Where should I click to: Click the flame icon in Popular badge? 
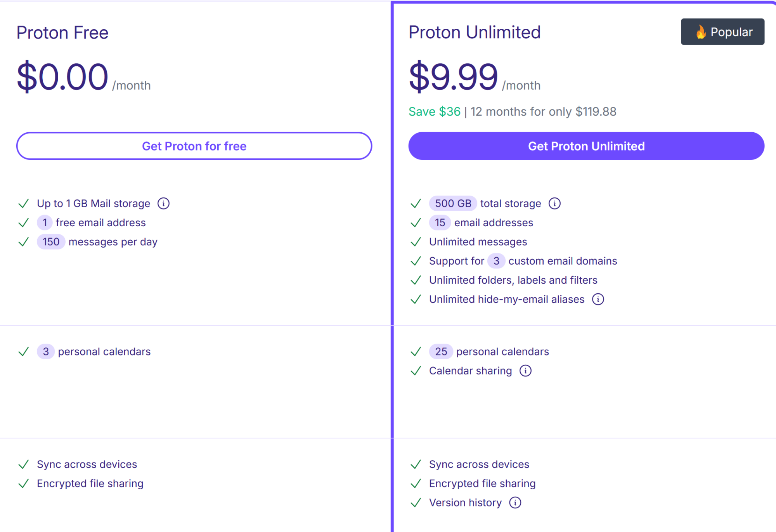pyautogui.click(x=700, y=32)
